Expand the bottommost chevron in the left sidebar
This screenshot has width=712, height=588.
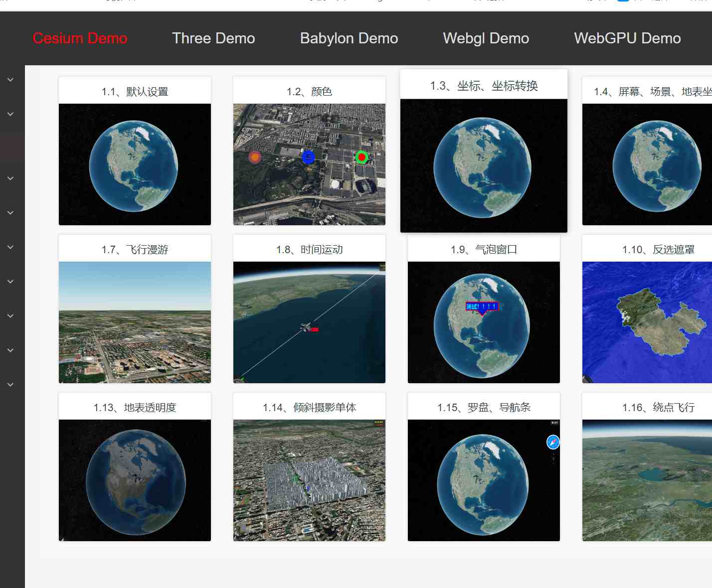(x=10, y=385)
